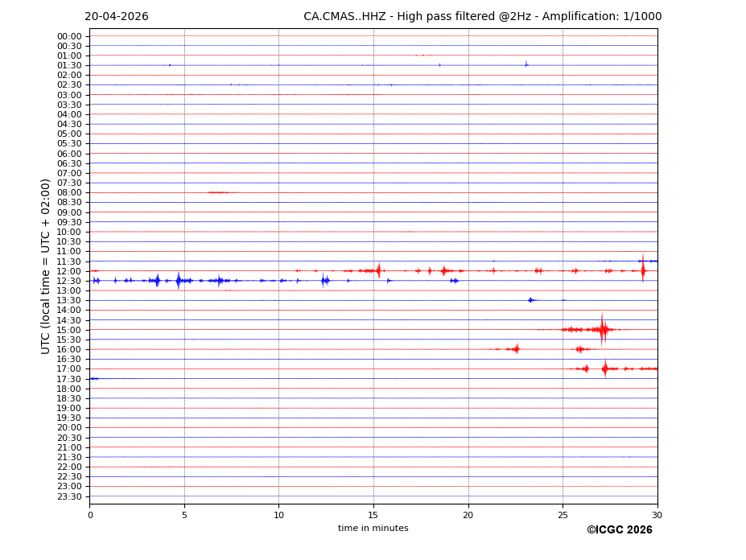Click the CA.CMAS..HHZ chart title
The height and width of the screenshot is (560, 746).
[x=482, y=17]
